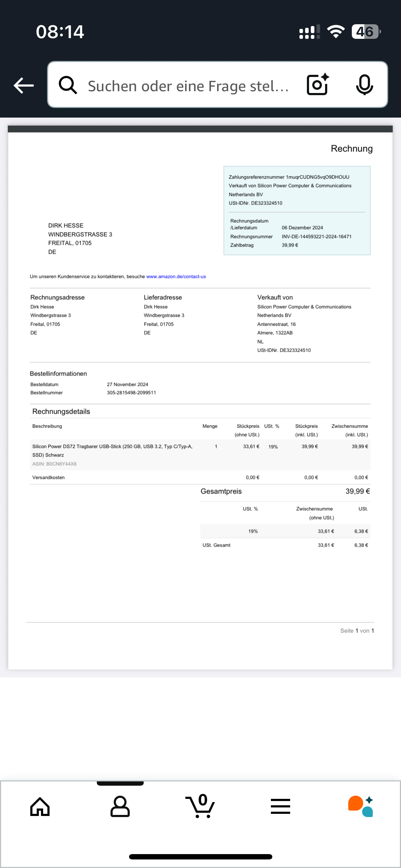The width and height of the screenshot is (401, 868).
Task: Open the www.amazon.de/contact-us link
Action: point(176,277)
